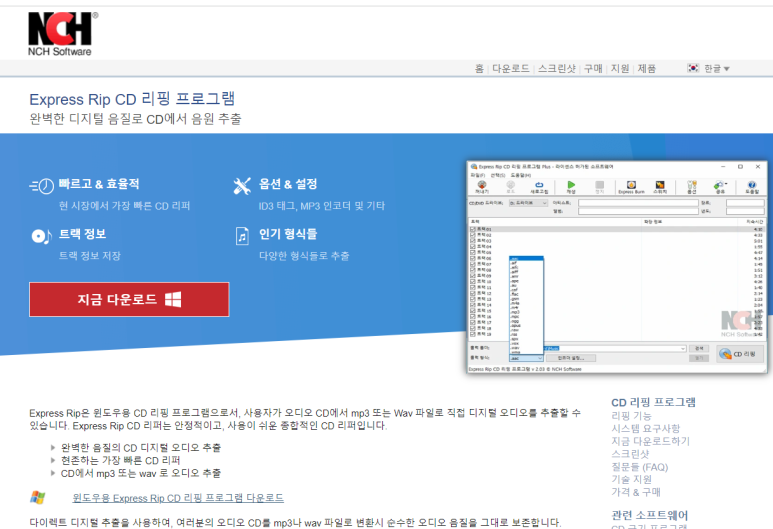Open the 한글 language dropdown
The width and height of the screenshot is (773, 529).
coord(716,69)
